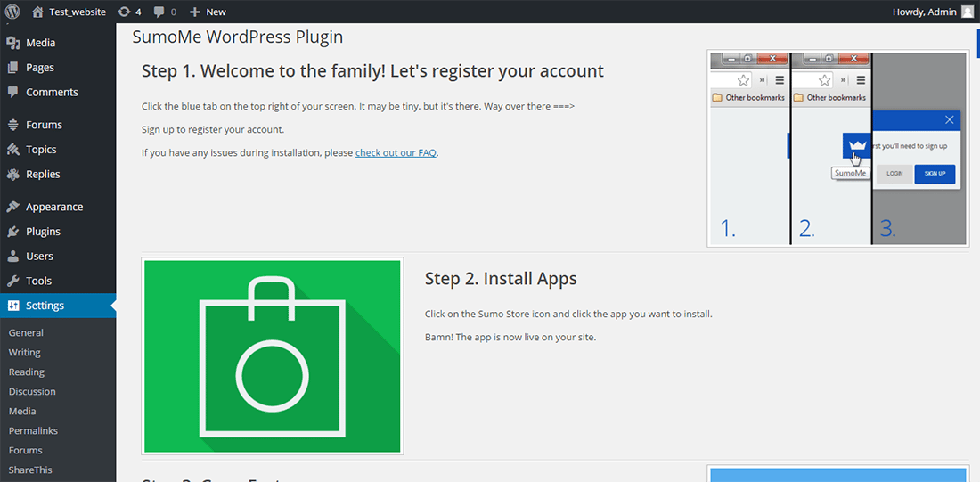Click the Comments sidebar icon
980x482 pixels.
tap(13, 92)
